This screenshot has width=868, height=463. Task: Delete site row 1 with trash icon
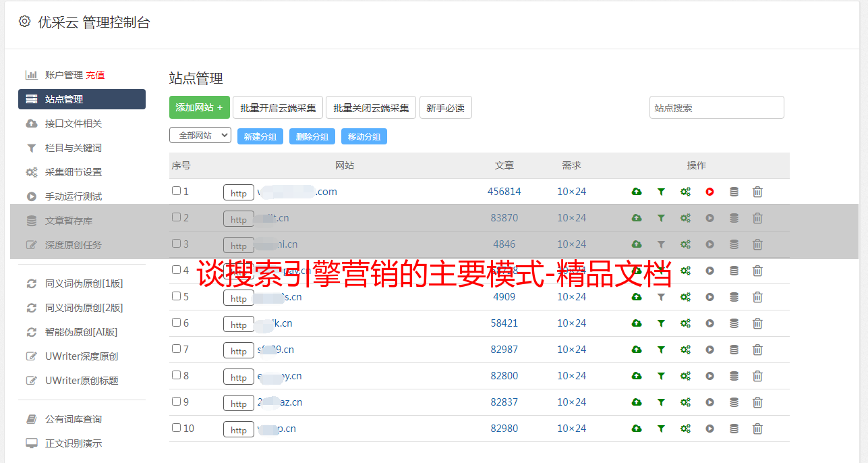pyautogui.click(x=757, y=192)
